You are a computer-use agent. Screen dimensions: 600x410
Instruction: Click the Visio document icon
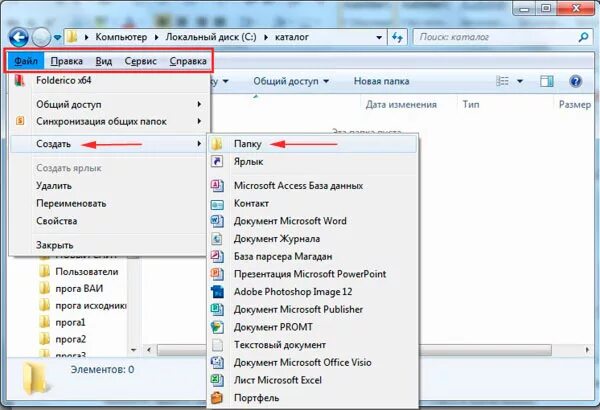(217, 362)
